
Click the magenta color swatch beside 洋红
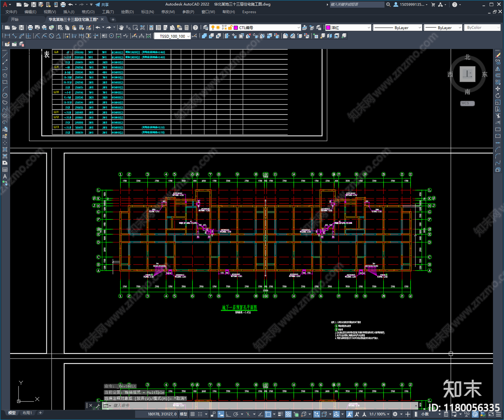pos(328,28)
